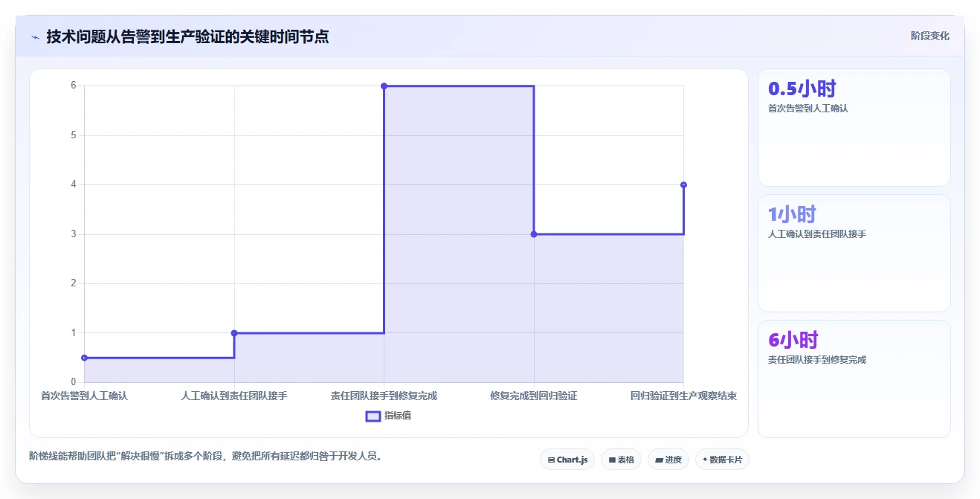This screenshot has width=980, height=499.
Task: Toggle the 指标值 legend item
Action: click(x=388, y=416)
